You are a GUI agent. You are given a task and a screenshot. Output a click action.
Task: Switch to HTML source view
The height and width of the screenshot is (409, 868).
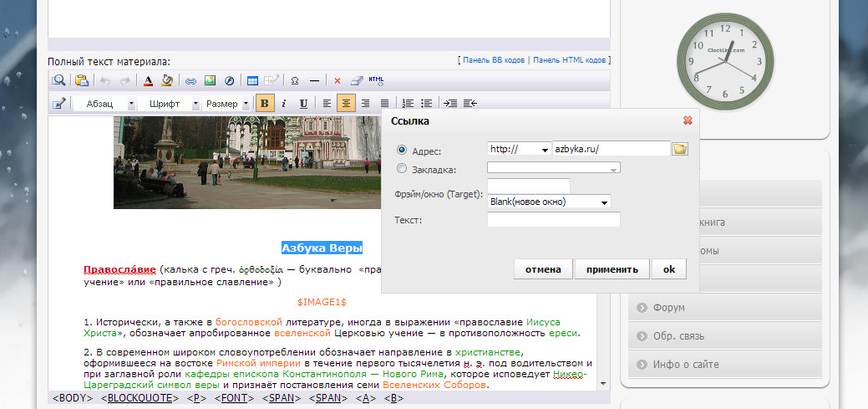point(377,81)
